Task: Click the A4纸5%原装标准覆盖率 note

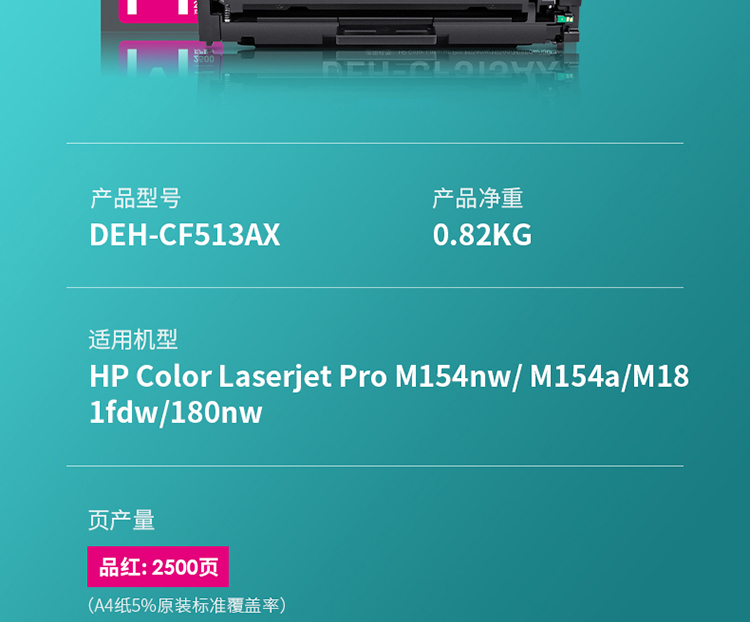Action: click(187, 605)
